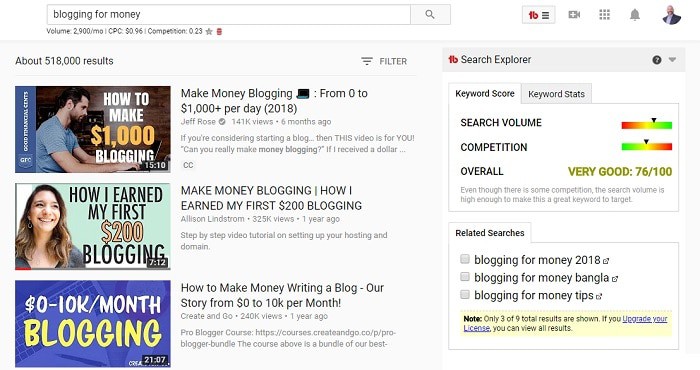The image size is (700, 370).
Task: Click 'VERY GOOD: 76/100' overall score
Action: click(620, 171)
